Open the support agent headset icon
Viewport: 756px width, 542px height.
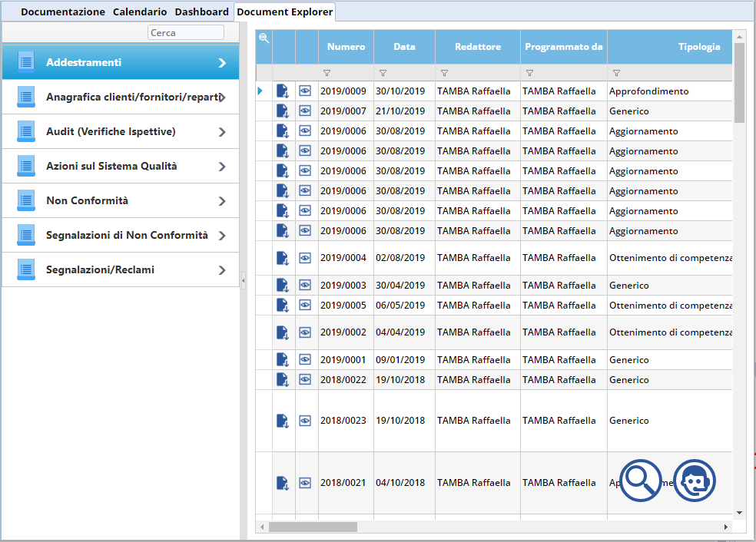coord(695,481)
